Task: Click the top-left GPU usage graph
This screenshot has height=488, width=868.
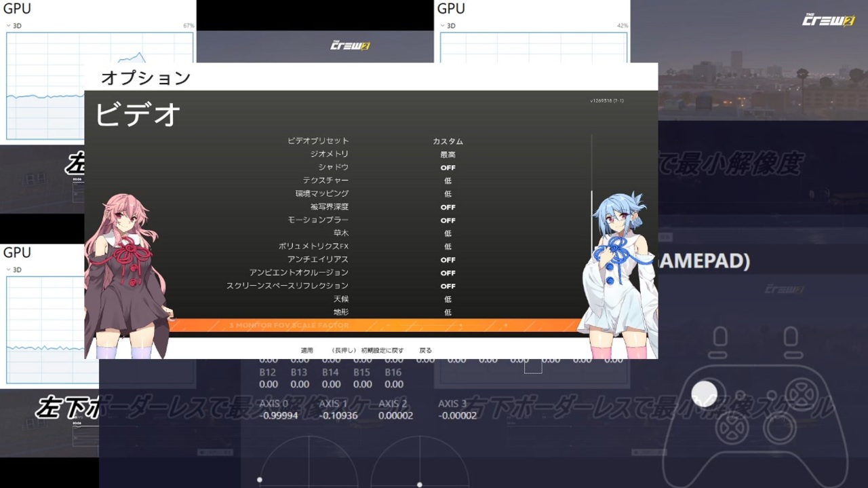Action: click(100, 86)
